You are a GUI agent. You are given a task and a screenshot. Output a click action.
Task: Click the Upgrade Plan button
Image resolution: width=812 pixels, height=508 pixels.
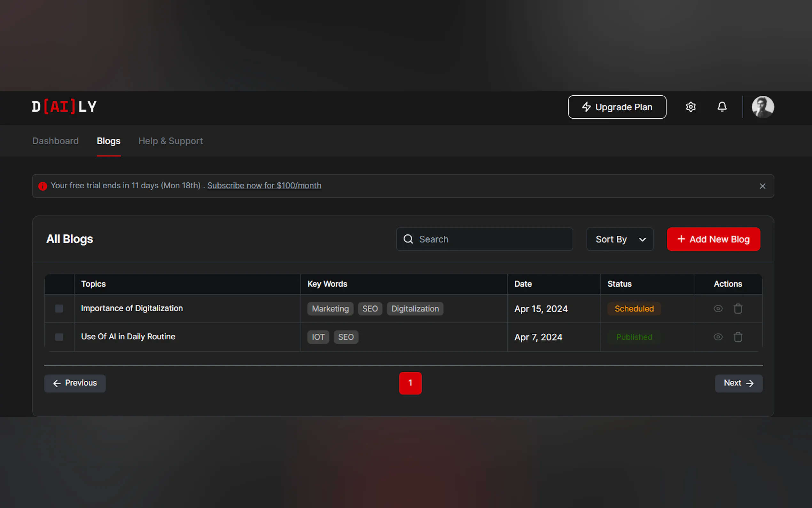tap(617, 107)
